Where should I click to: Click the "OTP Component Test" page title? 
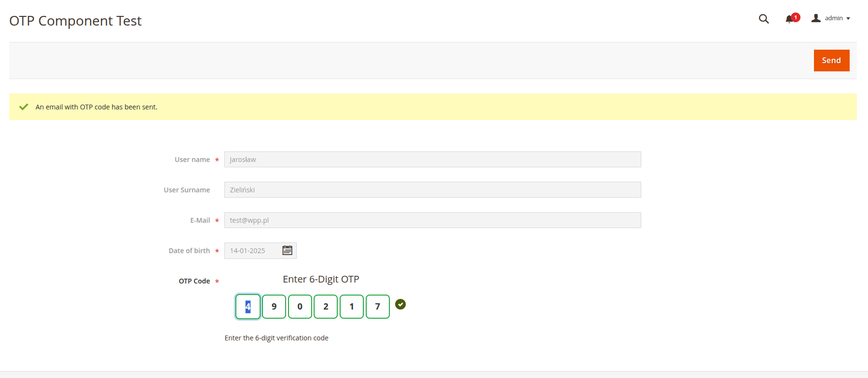coord(75,21)
